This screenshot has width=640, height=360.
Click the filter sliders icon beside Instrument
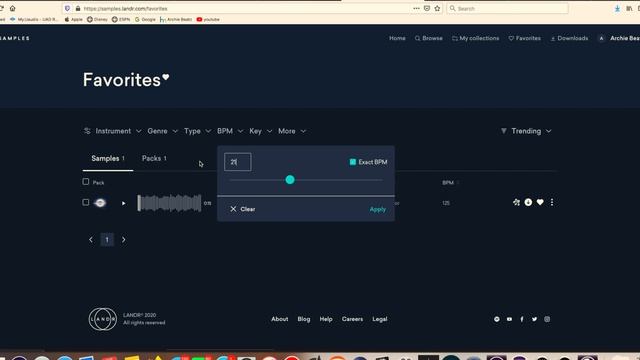[87, 131]
